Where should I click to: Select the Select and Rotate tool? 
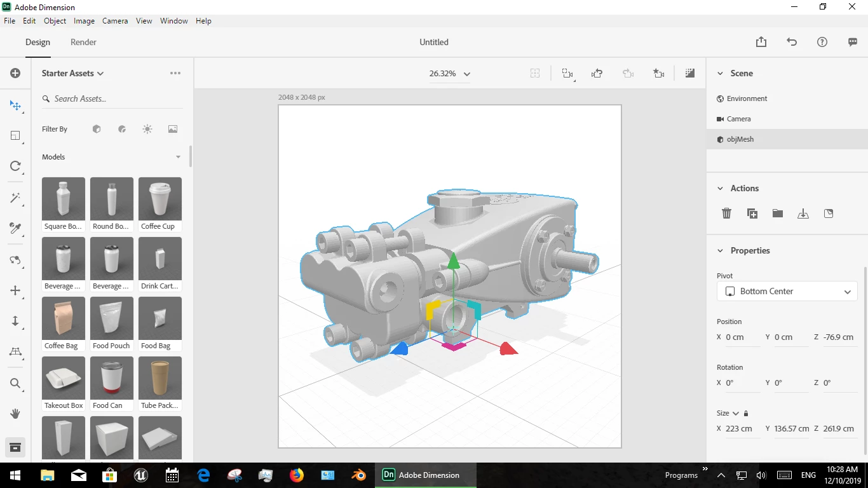[x=15, y=166]
